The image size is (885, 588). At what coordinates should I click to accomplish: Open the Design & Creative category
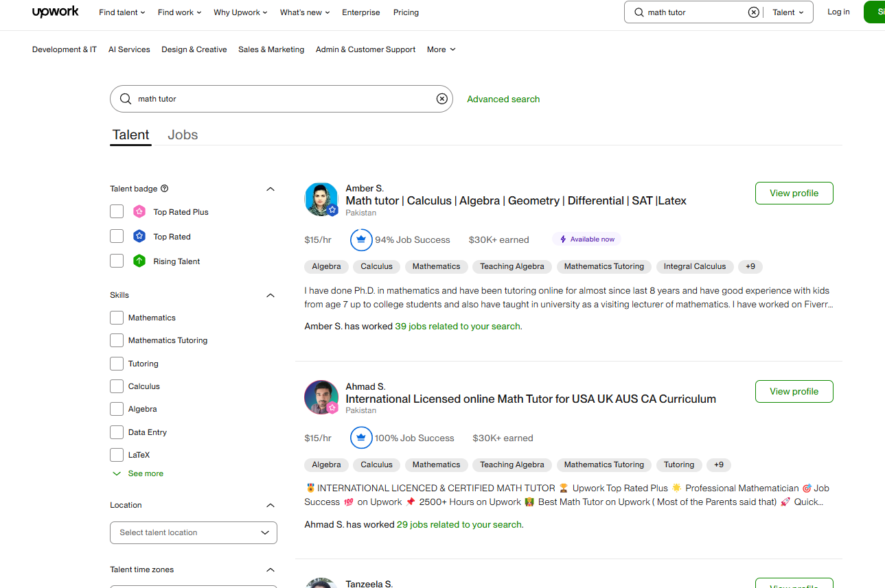pyautogui.click(x=194, y=49)
